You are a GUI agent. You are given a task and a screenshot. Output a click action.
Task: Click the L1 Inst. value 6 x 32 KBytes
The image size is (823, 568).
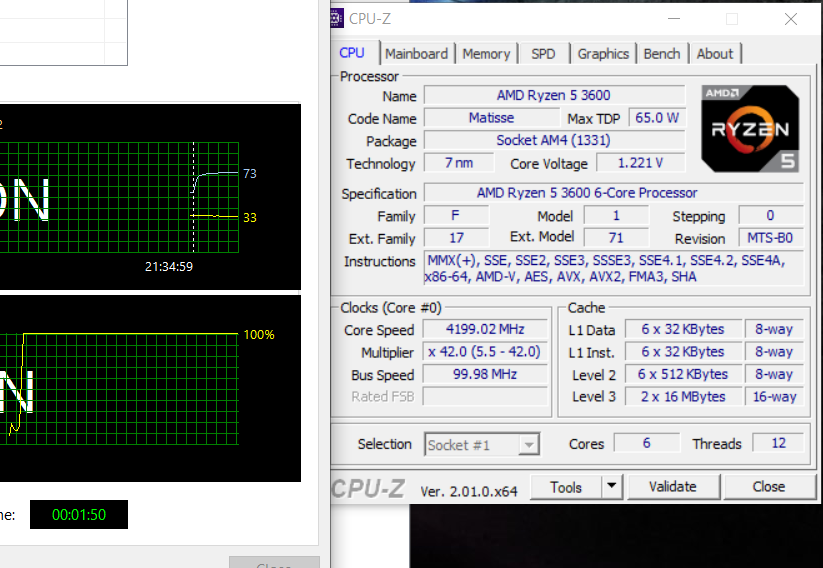click(x=683, y=352)
